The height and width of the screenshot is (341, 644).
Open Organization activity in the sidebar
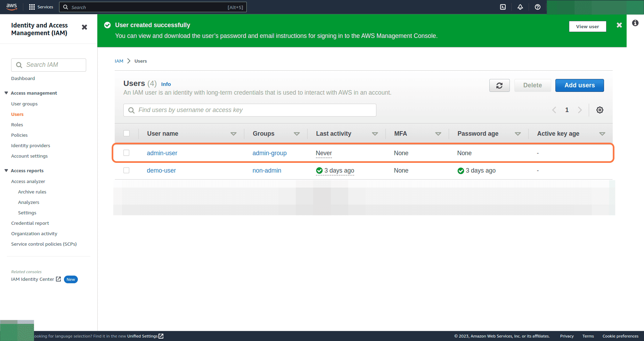click(x=34, y=233)
